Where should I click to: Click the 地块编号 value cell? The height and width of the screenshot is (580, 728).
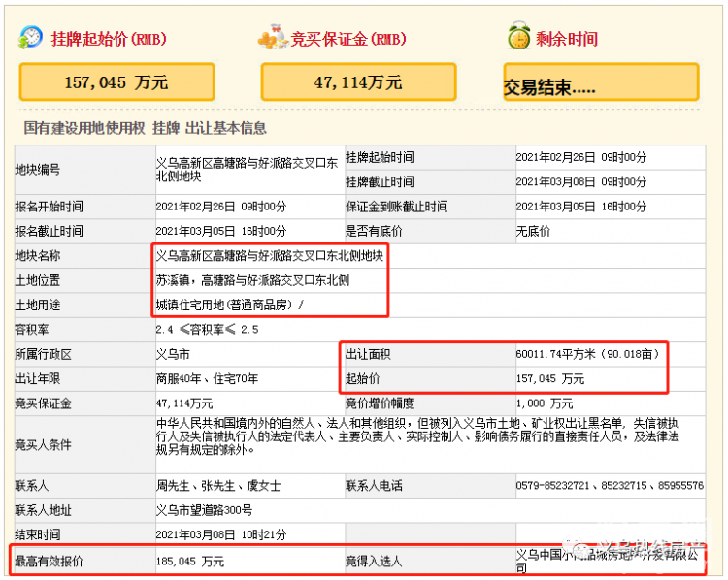click(246, 169)
